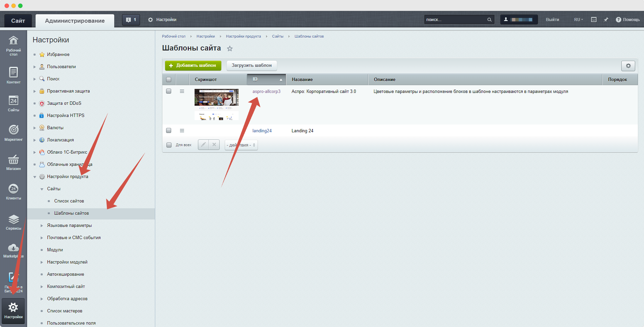Select Список сайтов in the tree
The image size is (644, 327).
(x=69, y=201)
